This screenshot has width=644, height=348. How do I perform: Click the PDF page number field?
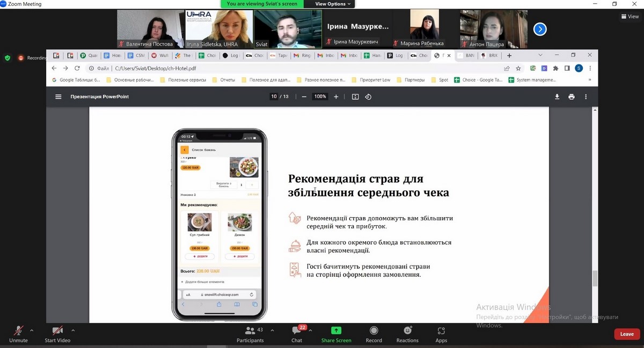274,97
